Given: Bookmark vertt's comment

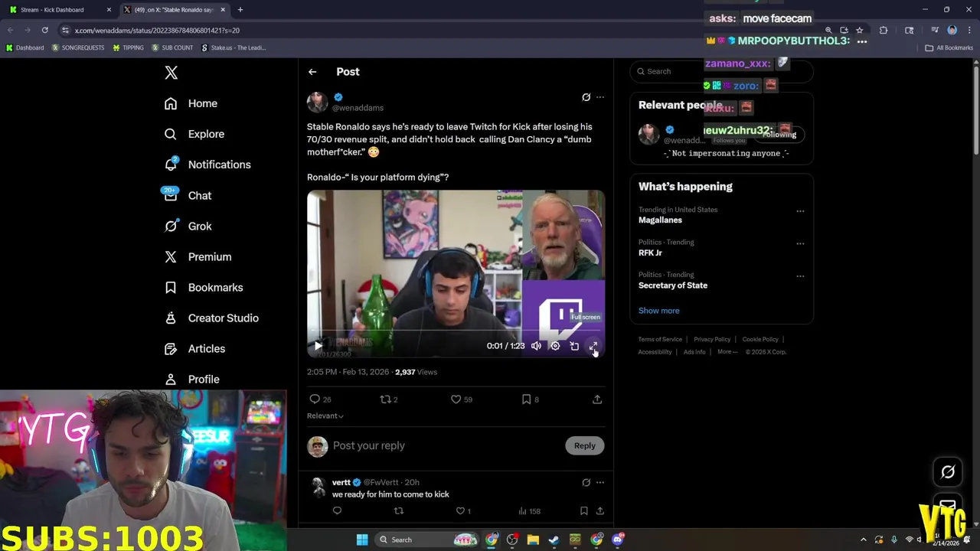Looking at the screenshot, I should click(x=583, y=510).
